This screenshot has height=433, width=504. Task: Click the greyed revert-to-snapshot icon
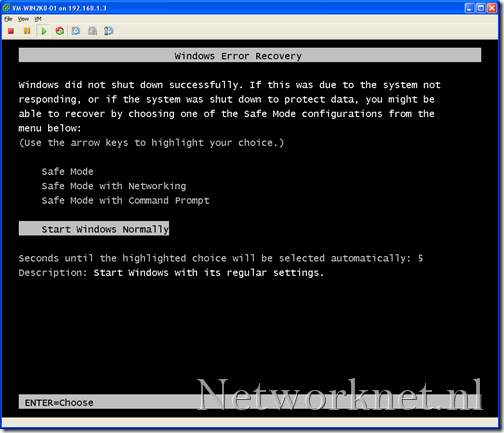[x=92, y=31]
